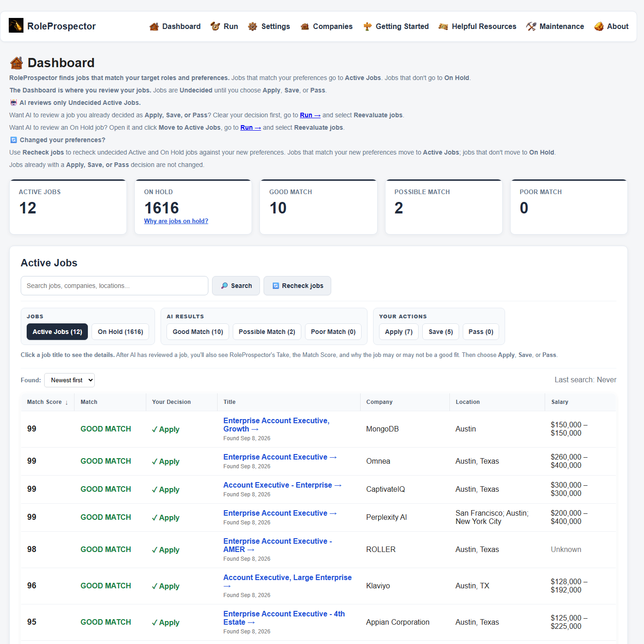Image resolution: width=644 pixels, height=644 pixels.
Task: Click the large house icon beside Dashboard heading
Action: point(17,63)
